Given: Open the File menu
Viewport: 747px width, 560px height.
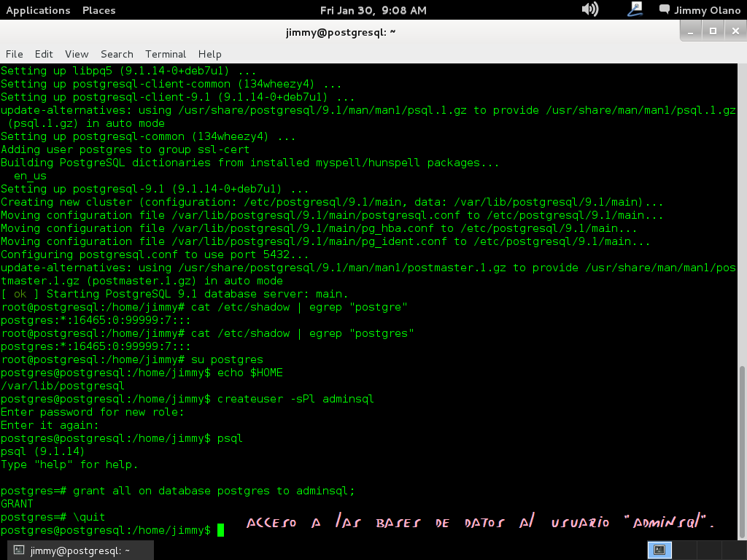Looking at the screenshot, I should click(x=15, y=54).
